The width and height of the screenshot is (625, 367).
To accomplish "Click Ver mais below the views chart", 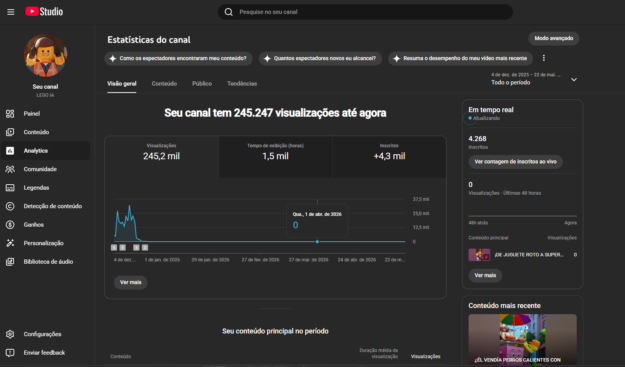I will (131, 283).
